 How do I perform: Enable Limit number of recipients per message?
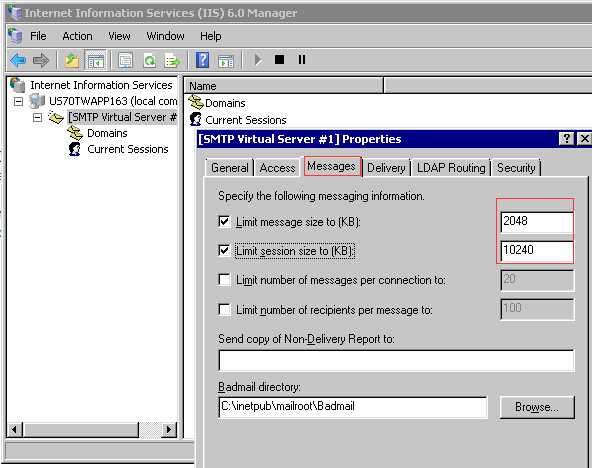[224, 309]
